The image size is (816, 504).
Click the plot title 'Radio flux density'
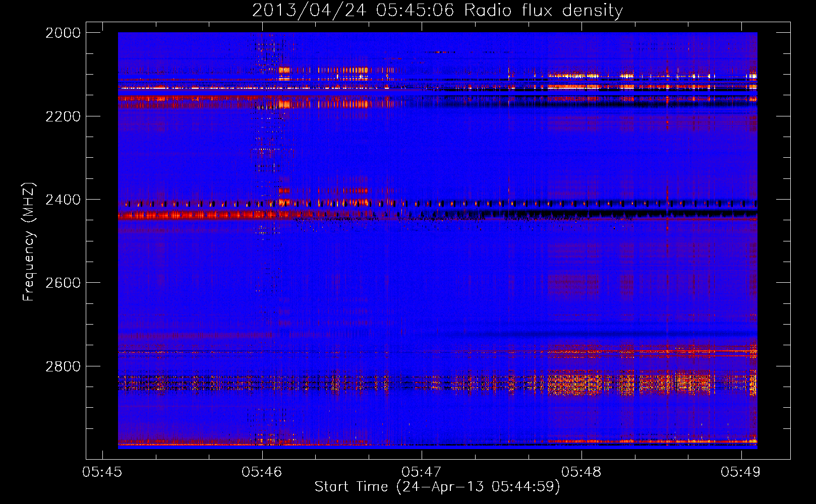[544, 10]
